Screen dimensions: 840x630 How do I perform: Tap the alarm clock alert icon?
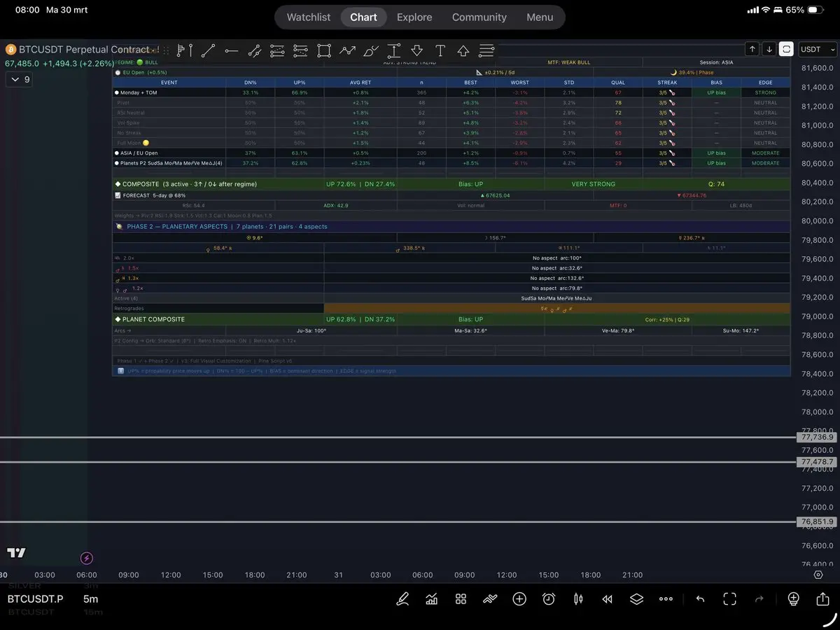pos(549,599)
